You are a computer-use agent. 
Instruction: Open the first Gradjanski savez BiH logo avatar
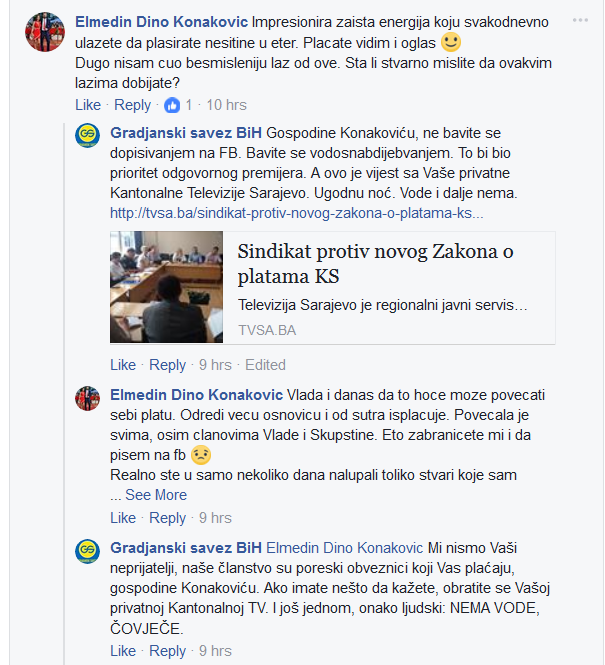pyautogui.click(x=87, y=135)
